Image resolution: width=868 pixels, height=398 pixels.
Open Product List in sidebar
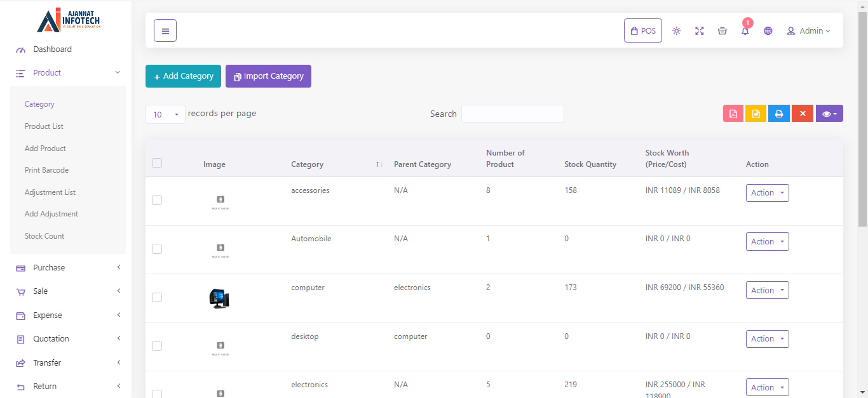click(x=44, y=126)
